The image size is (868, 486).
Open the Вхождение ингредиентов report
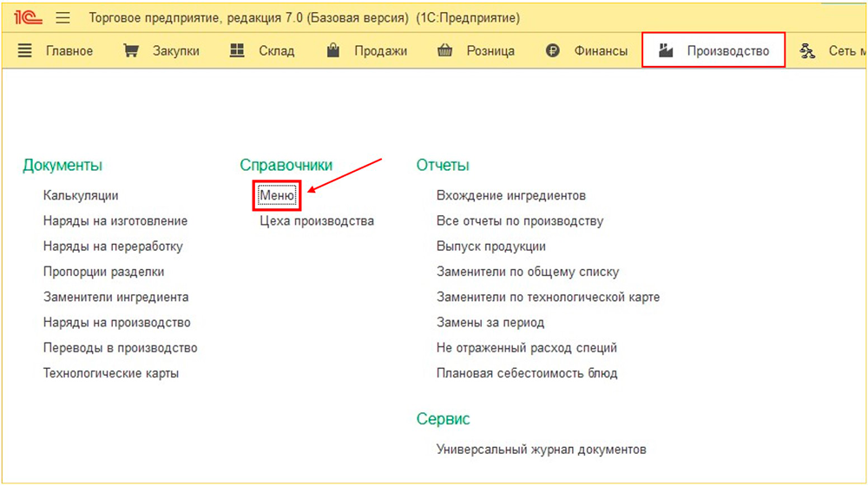pyautogui.click(x=511, y=196)
